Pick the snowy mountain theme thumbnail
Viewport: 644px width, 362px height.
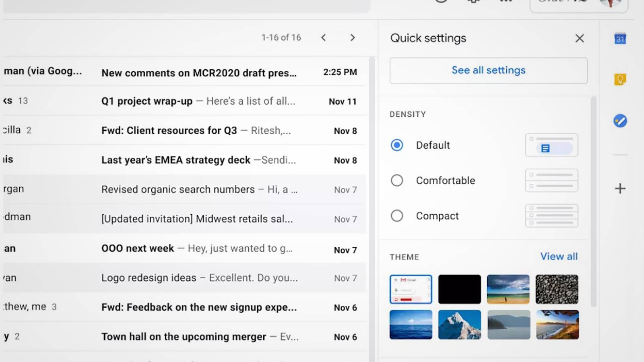[x=459, y=325]
